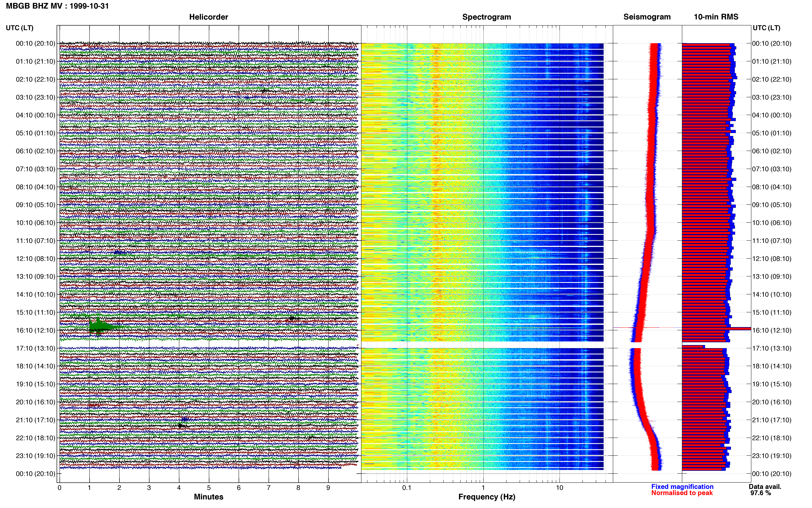Click the 'Frequency (Hz)' x-axis label

point(487,497)
